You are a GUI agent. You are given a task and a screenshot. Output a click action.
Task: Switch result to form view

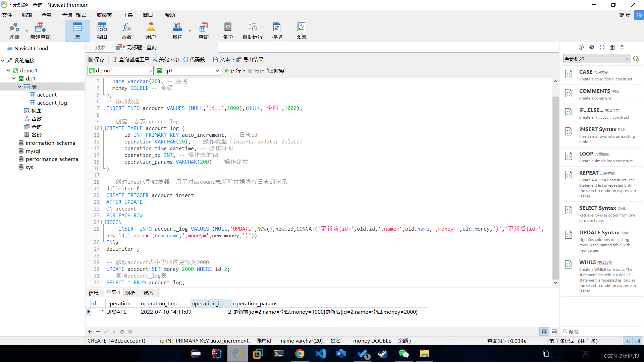[554, 332]
